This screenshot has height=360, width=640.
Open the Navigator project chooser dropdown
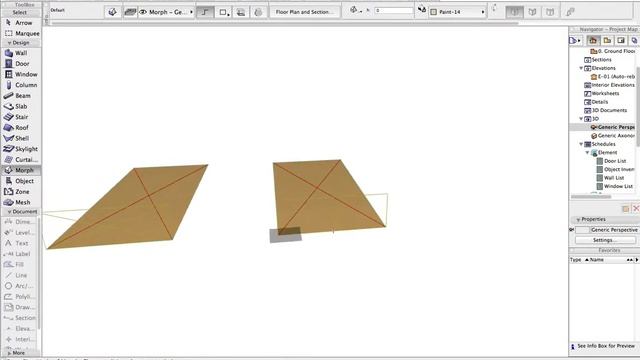pyautogui.click(x=575, y=40)
